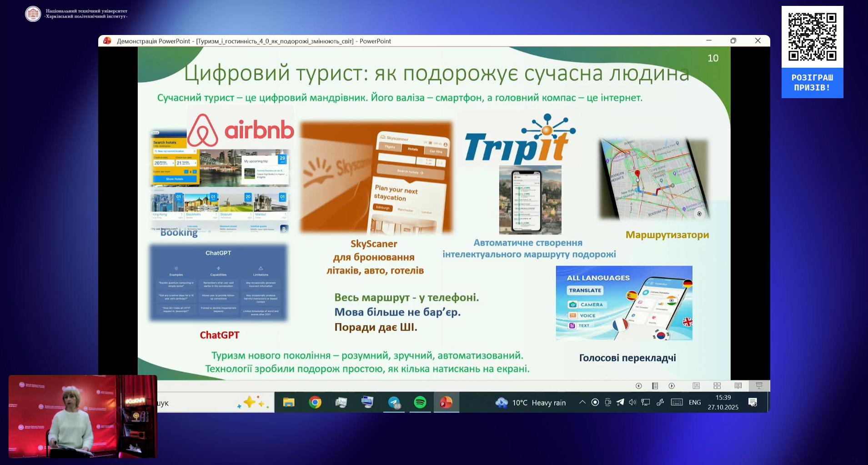This screenshot has height=465, width=868.
Task: Open the system monitor taskbar app
Action: [x=341, y=402]
